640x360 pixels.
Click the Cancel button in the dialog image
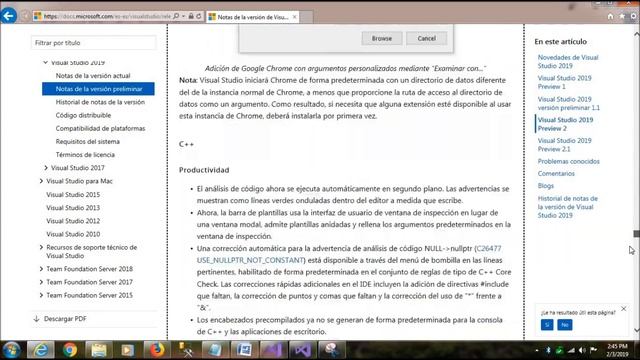(427, 38)
